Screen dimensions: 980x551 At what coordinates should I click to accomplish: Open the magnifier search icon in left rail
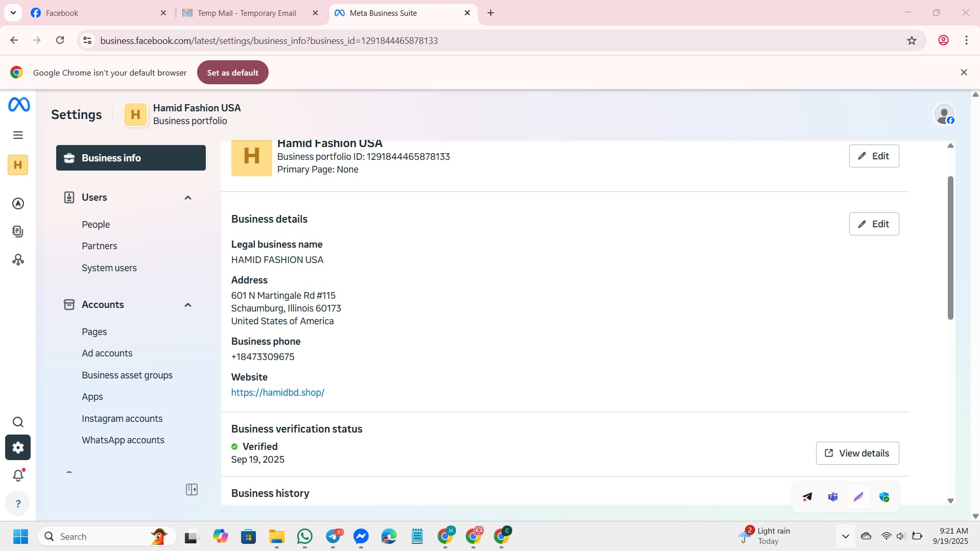pos(18,422)
